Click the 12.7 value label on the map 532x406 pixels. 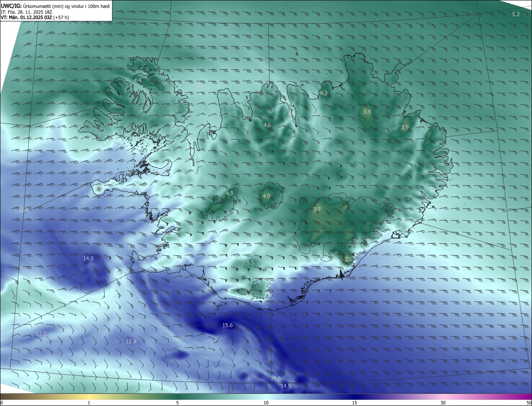41,333
